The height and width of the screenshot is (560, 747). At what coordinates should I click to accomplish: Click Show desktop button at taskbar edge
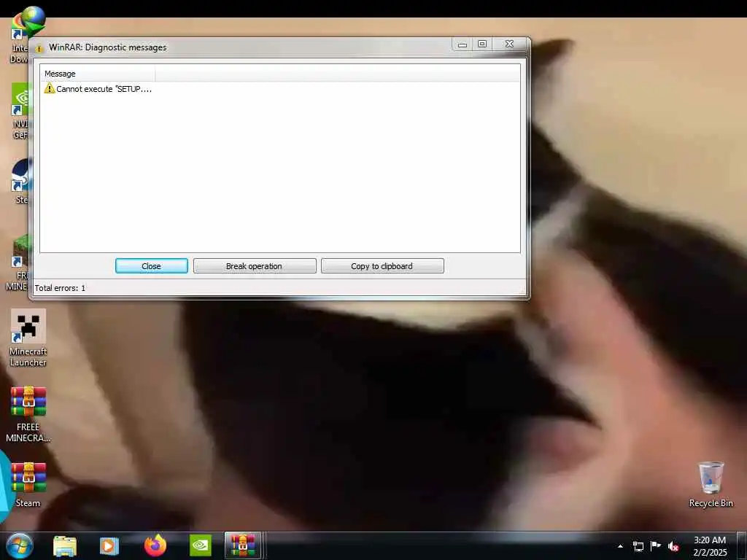[x=742, y=545]
